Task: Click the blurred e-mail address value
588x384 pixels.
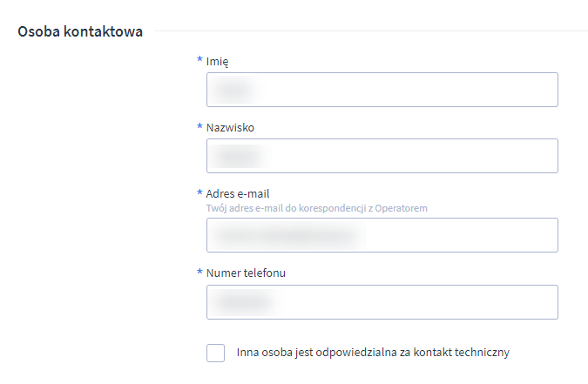Action: pyautogui.click(x=286, y=235)
